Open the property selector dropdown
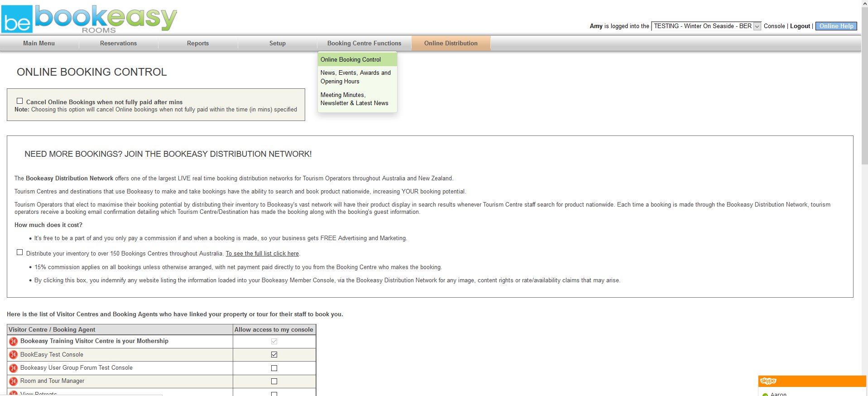868x396 pixels. [706, 26]
